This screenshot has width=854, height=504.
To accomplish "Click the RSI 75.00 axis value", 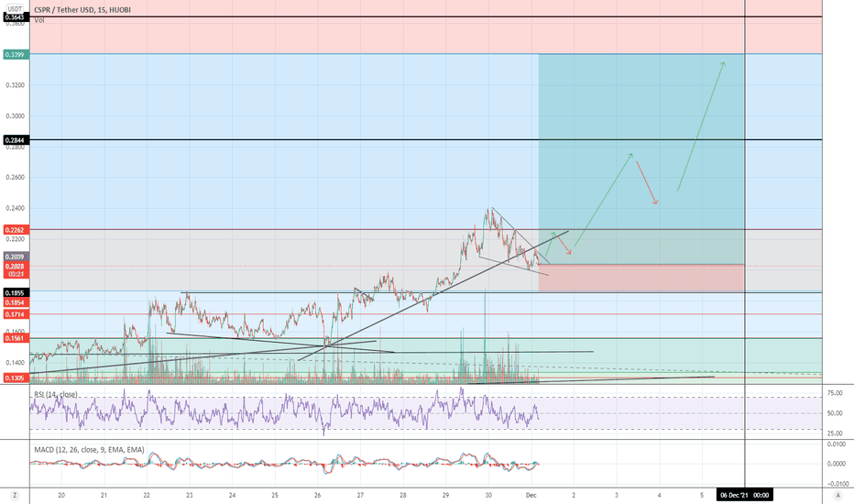I will [x=835, y=393].
